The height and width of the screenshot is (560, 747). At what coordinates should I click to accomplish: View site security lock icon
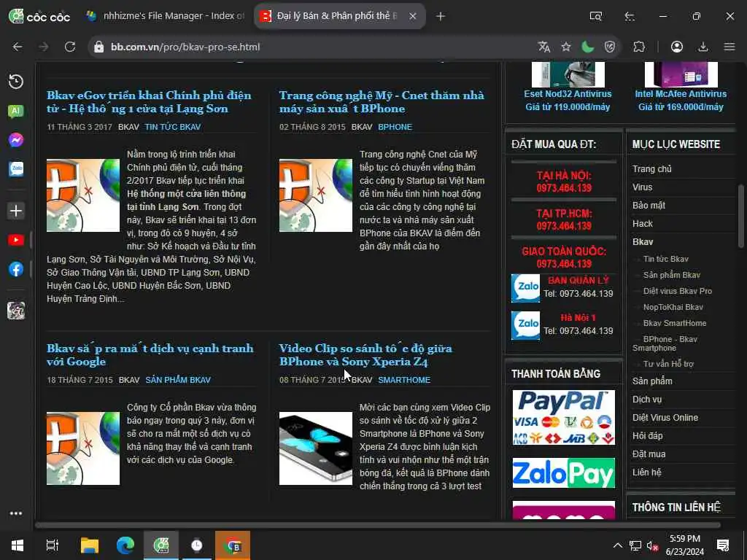pyautogui.click(x=98, y=47)
